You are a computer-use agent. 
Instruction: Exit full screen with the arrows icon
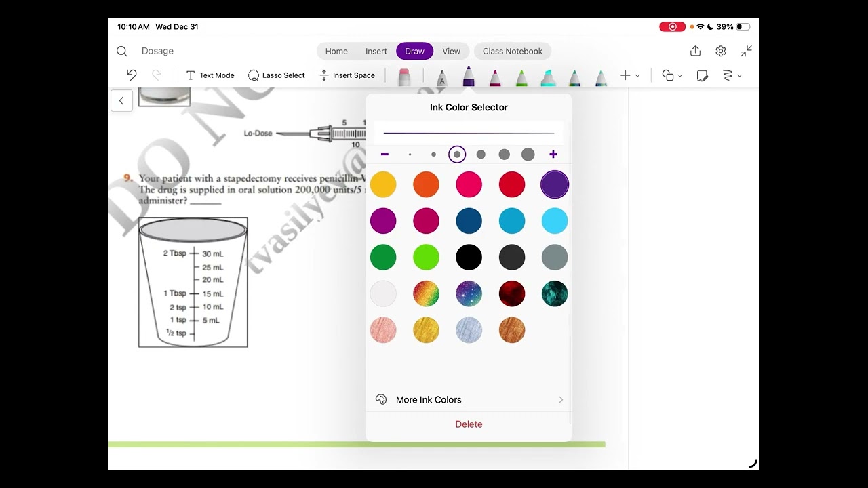tap(746, 51)
